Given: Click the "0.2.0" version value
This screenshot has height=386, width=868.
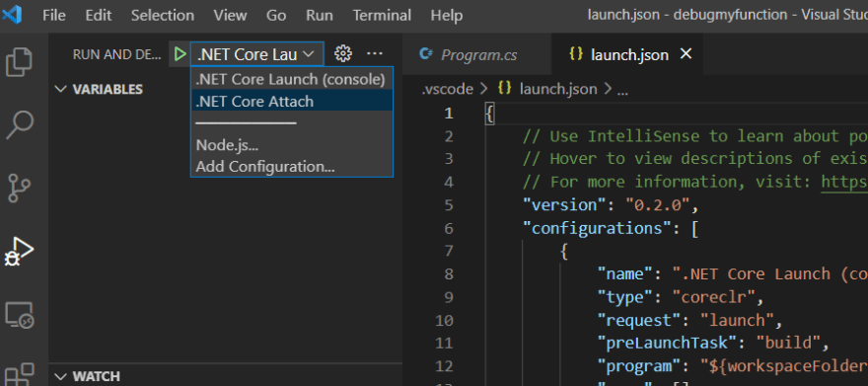Looking at the screenshot, I should tap(658, 205).
